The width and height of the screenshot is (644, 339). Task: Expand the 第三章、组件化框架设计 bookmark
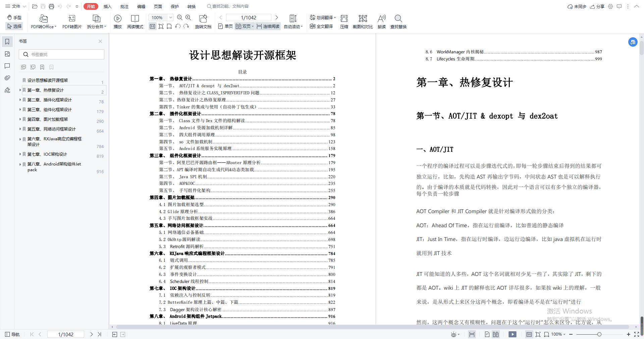pyautogui.click(x=20, y=109)
